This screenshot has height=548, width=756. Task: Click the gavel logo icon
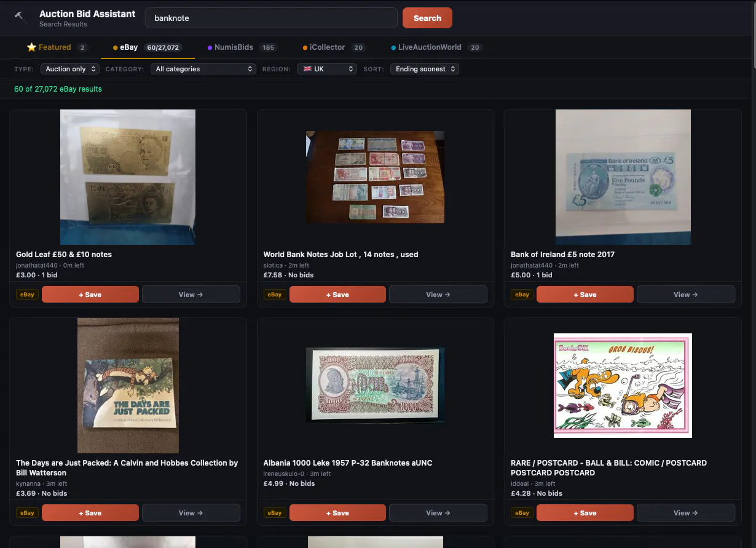(22, 17)
